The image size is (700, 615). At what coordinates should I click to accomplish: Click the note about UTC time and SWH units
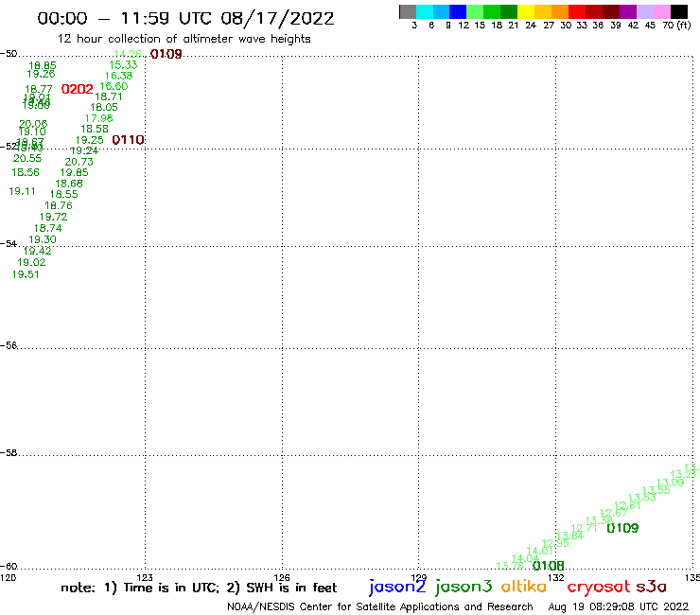coord(199,588)
